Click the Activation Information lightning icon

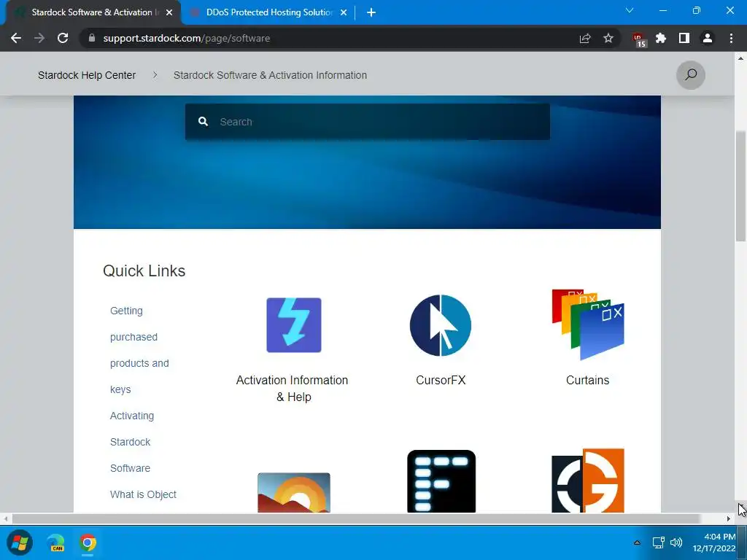pyautogui.click(x=294, y=325)
